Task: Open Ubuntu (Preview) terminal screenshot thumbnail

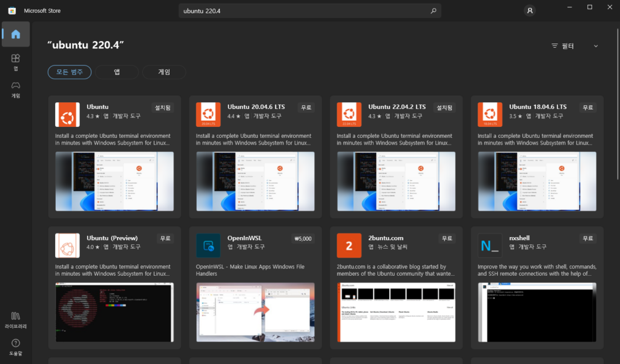Action: 114,312
